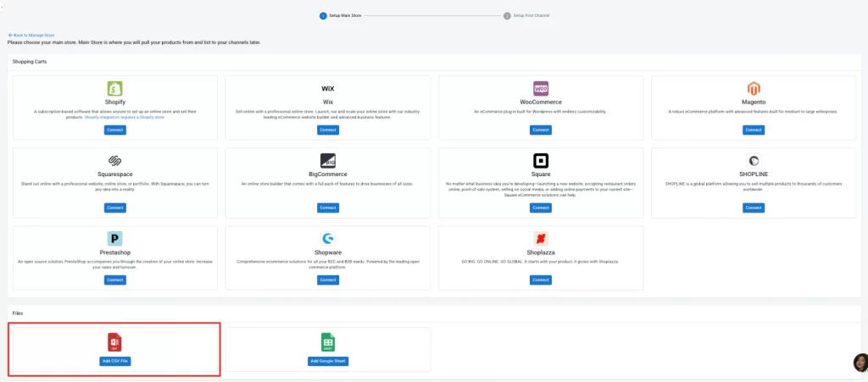Click the Shopify bag logo
Viewport: 868px width, 382px height.
114,89
